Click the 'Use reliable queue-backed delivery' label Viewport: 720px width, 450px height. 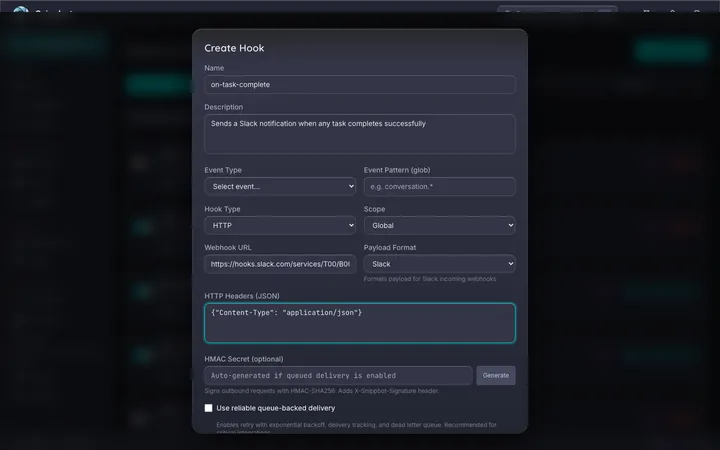pos(276,408)
